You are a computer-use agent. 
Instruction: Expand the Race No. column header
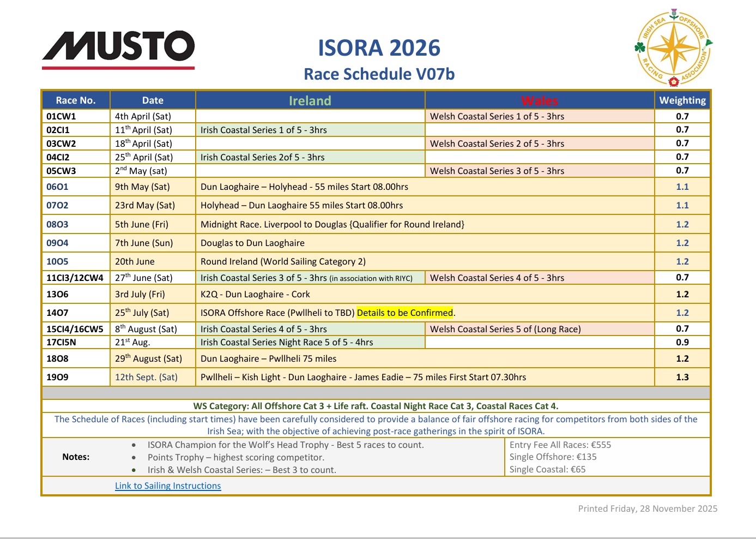pos(75,100)
